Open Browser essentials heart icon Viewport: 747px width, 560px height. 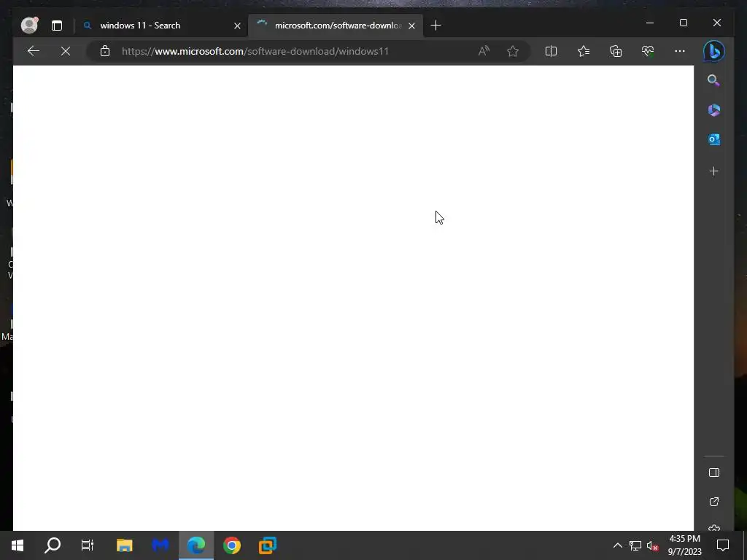pos(648,51)
